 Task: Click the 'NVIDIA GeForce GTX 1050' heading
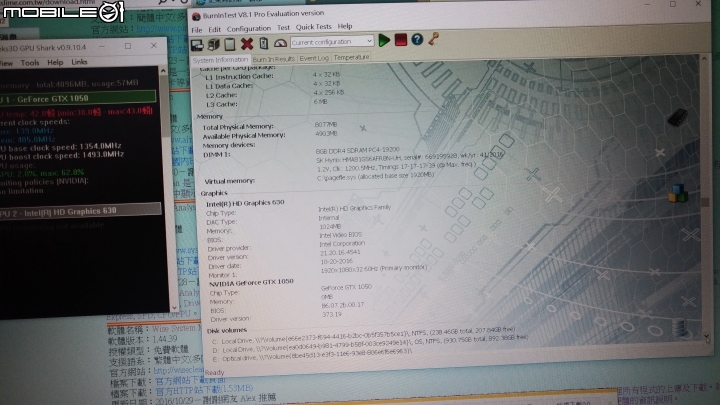coord(251,283)
